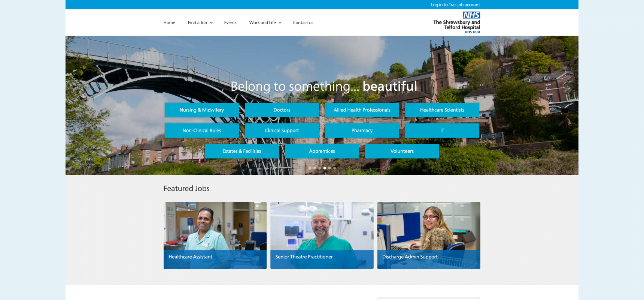Select Allied Health Professionals category
Screen dimensions: 644x300
pyautogui.click(x=362, y=110)
